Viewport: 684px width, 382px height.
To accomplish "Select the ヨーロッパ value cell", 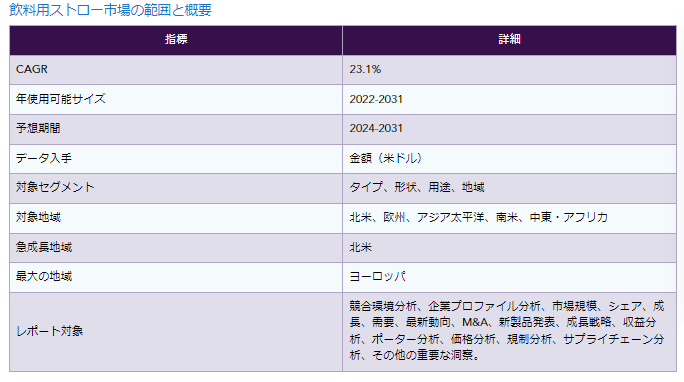I will (510, 277).
